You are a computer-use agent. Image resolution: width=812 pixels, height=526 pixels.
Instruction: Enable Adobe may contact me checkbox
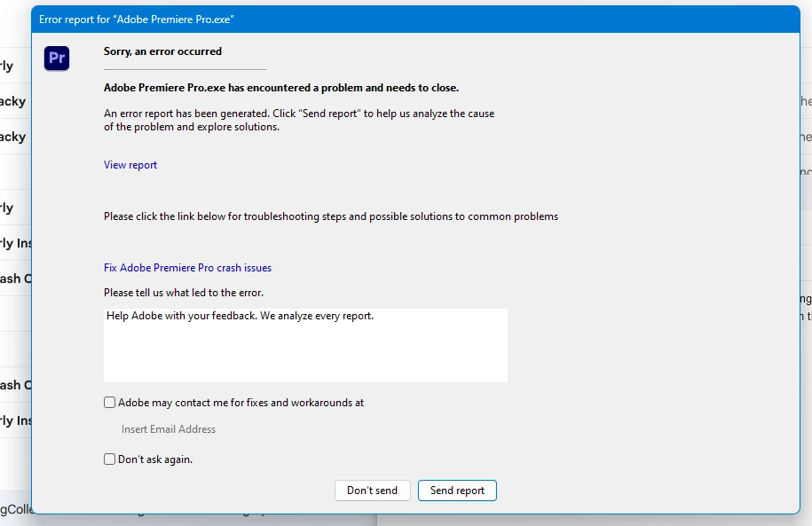coord(109,403)
